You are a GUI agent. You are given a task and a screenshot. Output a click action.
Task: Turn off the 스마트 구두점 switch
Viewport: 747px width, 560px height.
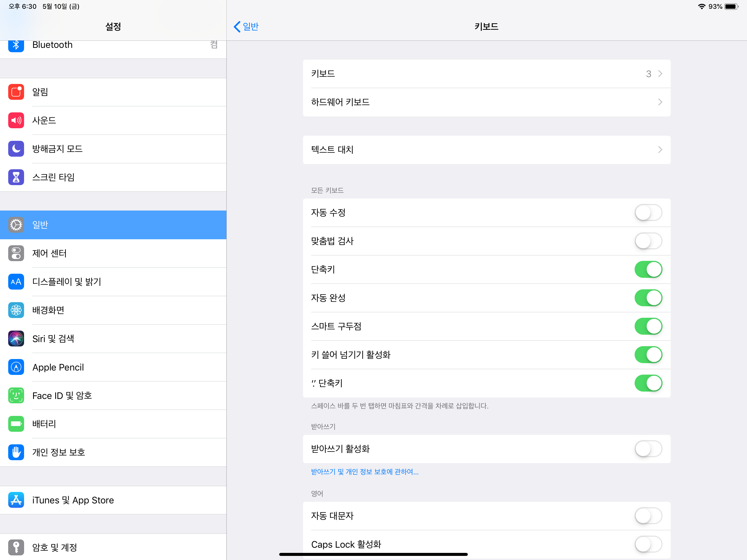[648, 326]
